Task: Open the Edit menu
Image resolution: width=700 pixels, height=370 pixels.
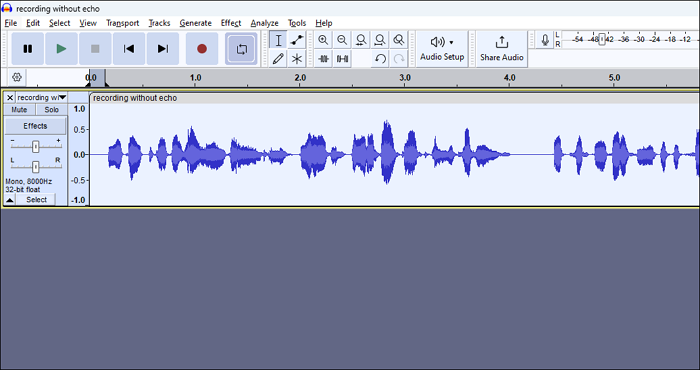Action: point(33,23)
